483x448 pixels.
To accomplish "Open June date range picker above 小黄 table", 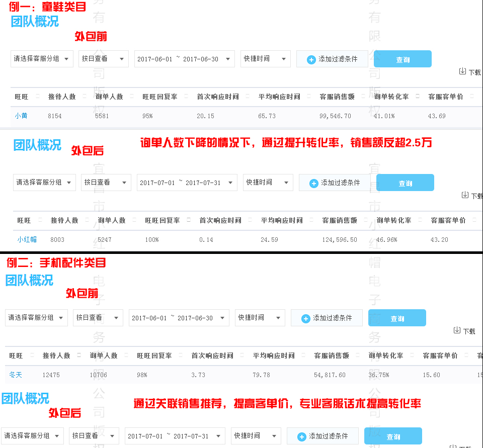I will tap(185, 59).
